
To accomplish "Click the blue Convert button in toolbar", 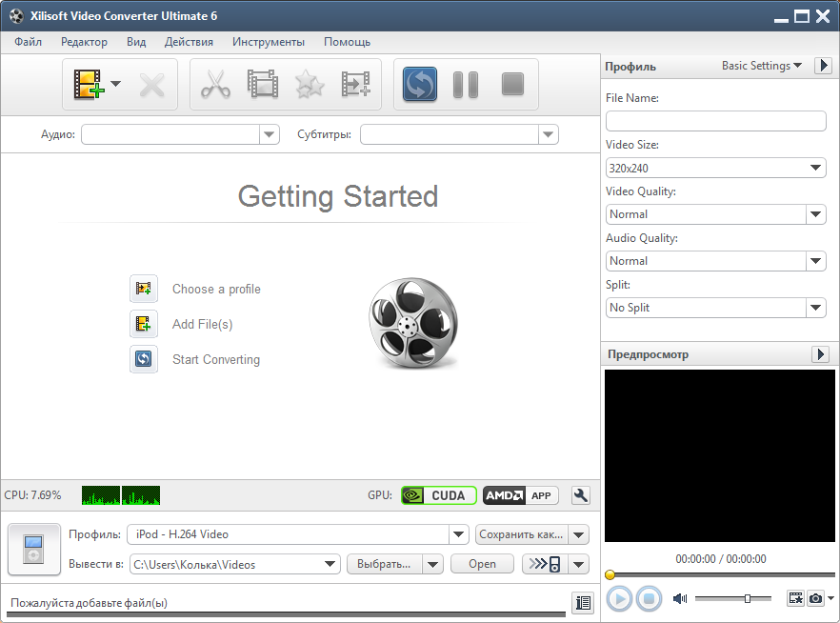I will [420, 85].
